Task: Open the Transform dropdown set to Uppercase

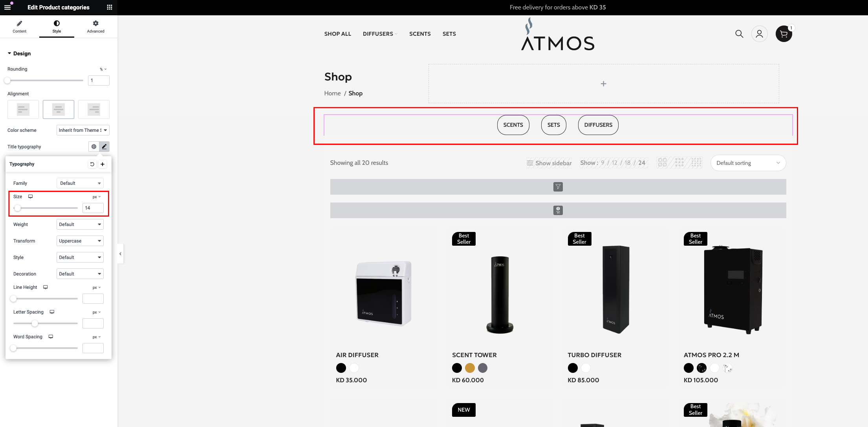Action: 80,241
